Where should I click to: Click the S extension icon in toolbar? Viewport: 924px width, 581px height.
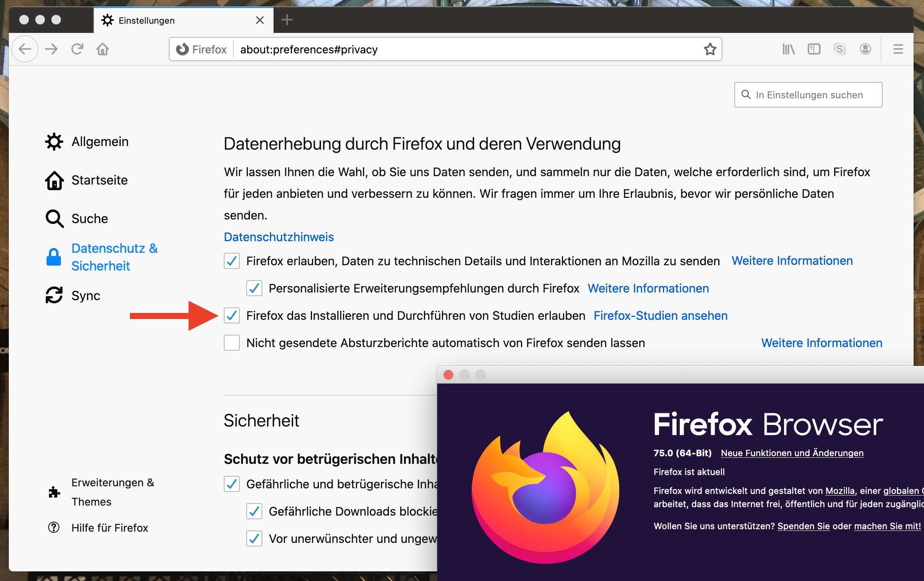pyautogui.click(x=839, y=49)
